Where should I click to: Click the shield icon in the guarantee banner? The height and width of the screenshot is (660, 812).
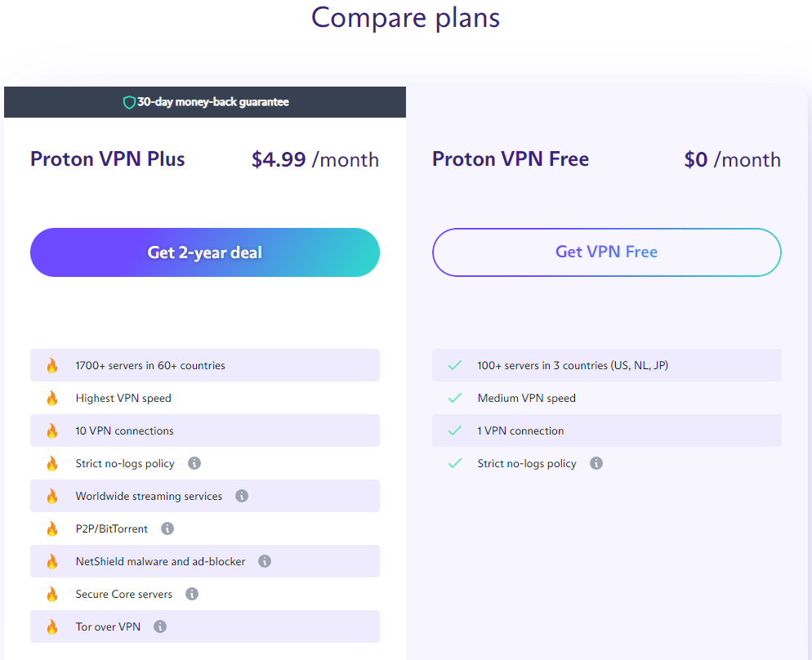(x=129, y=101)
